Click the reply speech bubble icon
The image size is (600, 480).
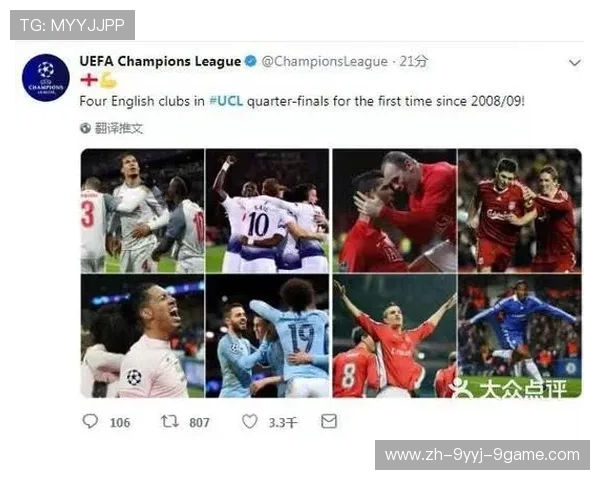(x=90, y=421)
